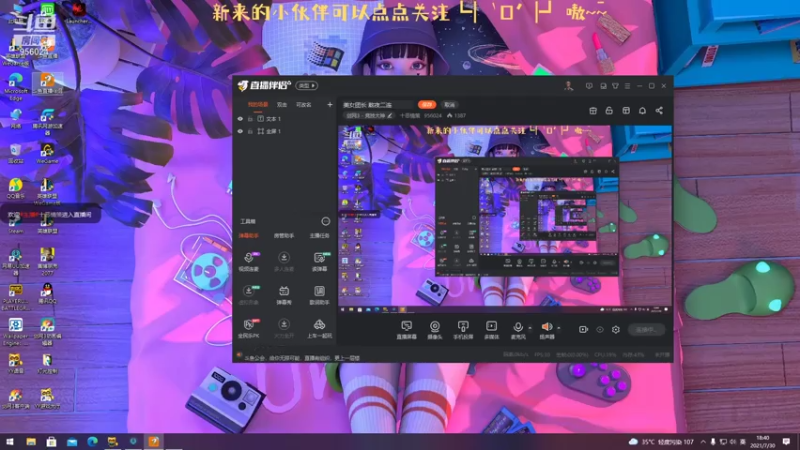Open the 视频连麦 tool

249,261
